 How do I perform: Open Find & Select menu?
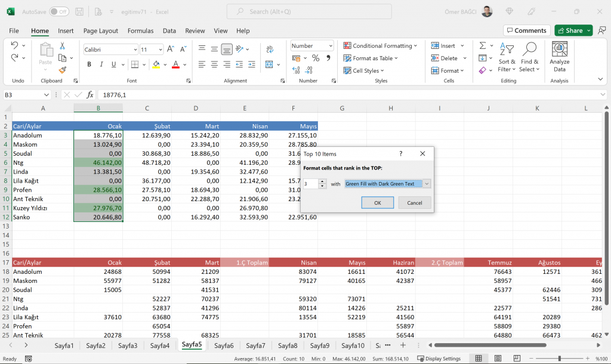529,57
